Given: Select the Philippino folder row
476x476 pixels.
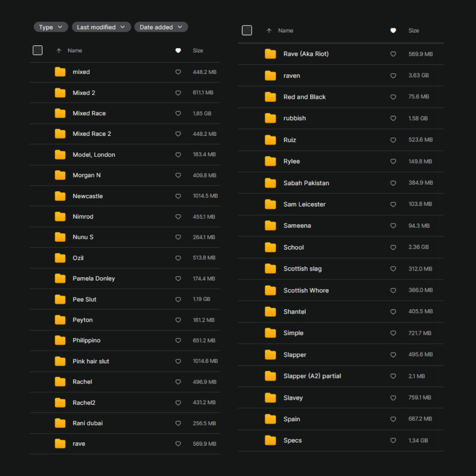Looking at the screenshot, I should coord(86,340).
